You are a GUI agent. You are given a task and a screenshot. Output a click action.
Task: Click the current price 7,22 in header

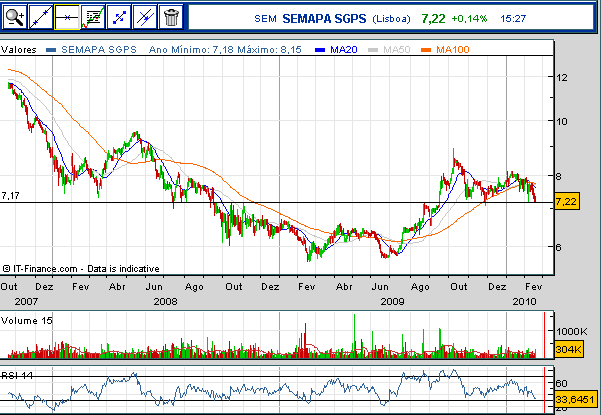(x=433, y=18)
